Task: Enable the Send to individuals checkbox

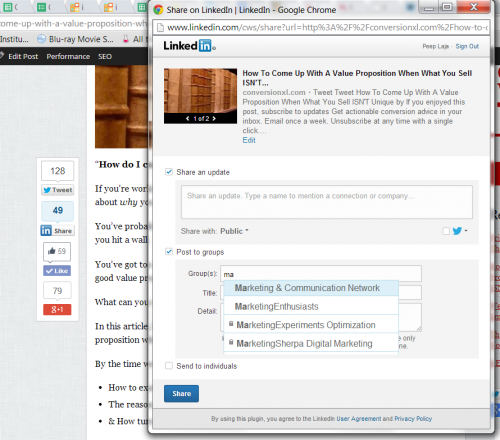Action: pyautogui.click(x=169, y=366)
